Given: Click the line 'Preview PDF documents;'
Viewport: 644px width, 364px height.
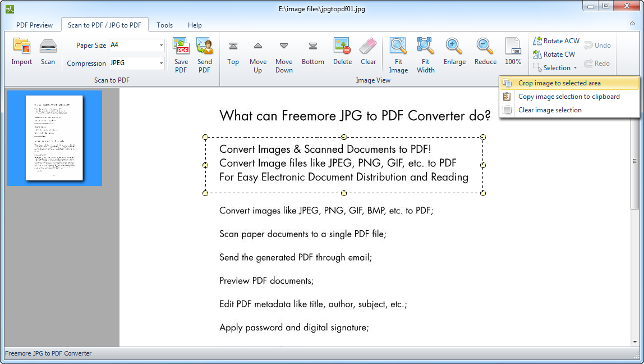Looking at the screenshot, I should point(266,281).
